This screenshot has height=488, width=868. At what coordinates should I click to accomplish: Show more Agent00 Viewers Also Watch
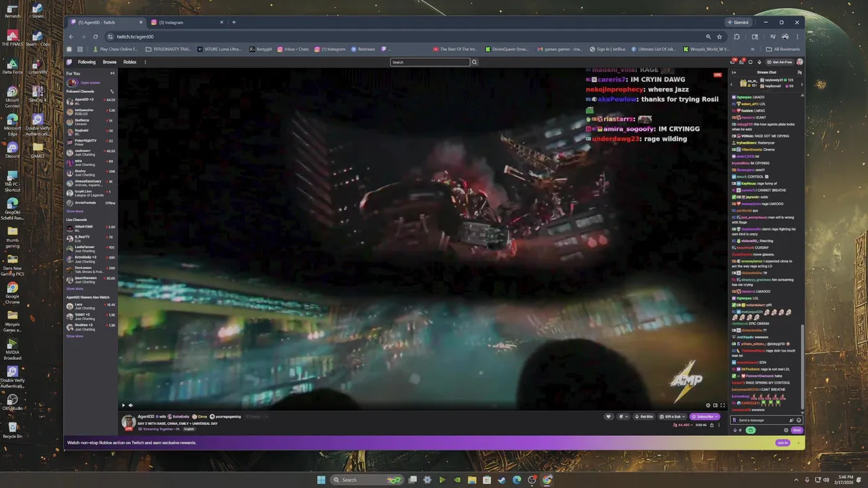click(x=75, y=336)
